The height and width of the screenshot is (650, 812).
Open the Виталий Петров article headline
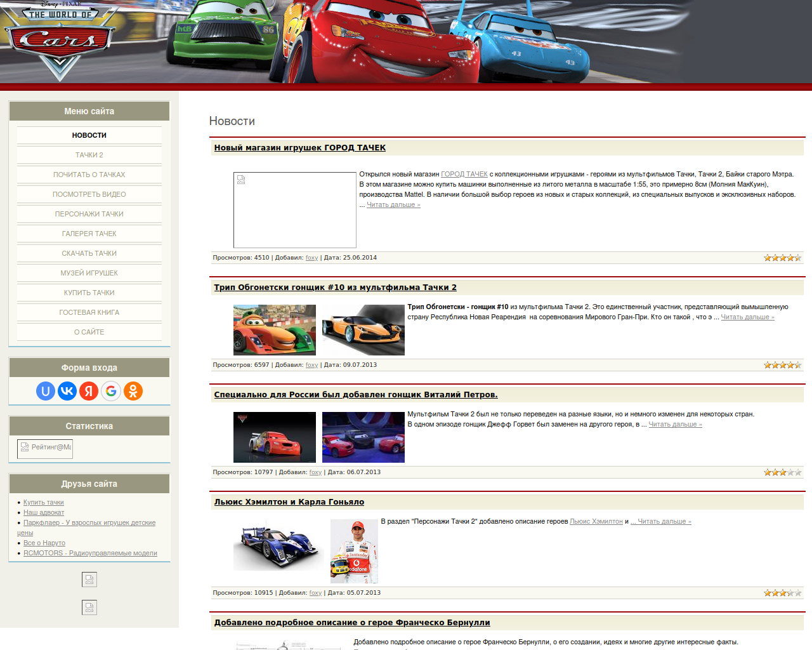click(356, 395)
